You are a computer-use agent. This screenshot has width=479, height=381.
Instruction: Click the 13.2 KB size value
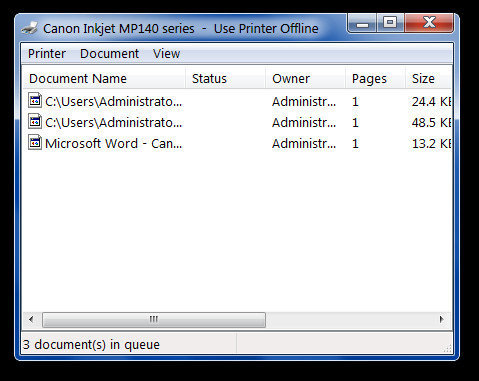coord(432,144)
